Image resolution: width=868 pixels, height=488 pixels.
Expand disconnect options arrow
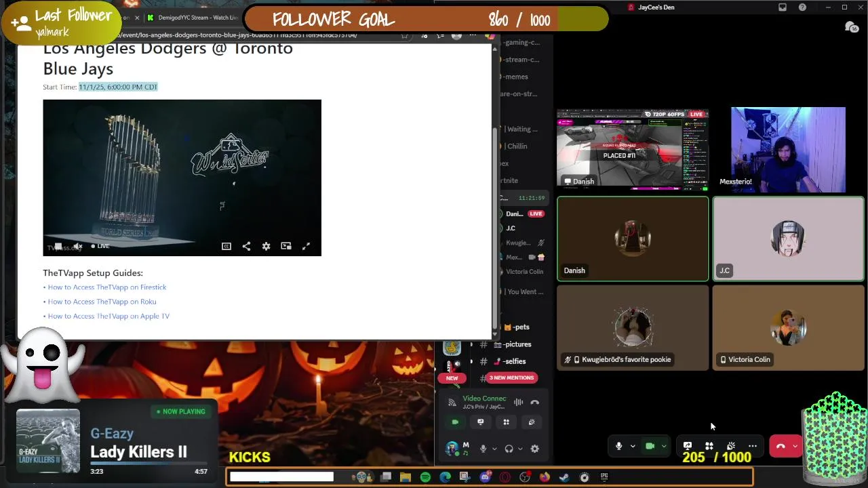pos(795,446)
